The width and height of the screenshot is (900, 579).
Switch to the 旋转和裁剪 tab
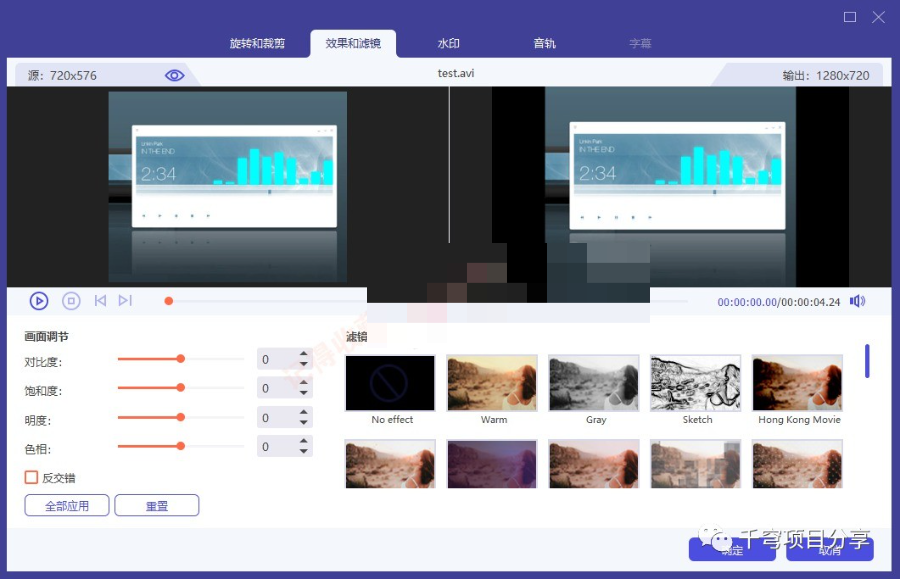tap(257, 44)
